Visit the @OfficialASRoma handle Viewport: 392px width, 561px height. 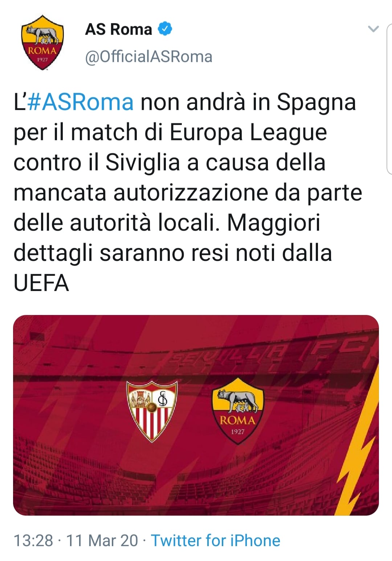click(x=148, y=57)
